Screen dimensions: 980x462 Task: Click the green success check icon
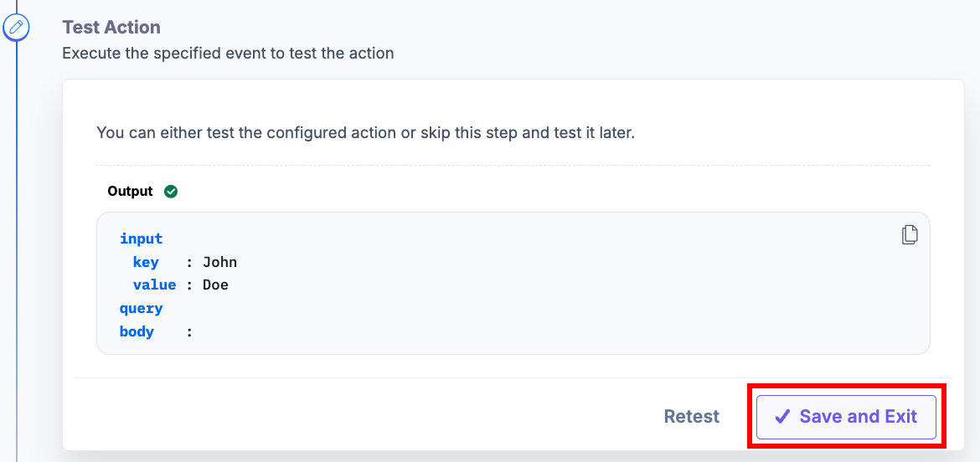pos(171,192)
